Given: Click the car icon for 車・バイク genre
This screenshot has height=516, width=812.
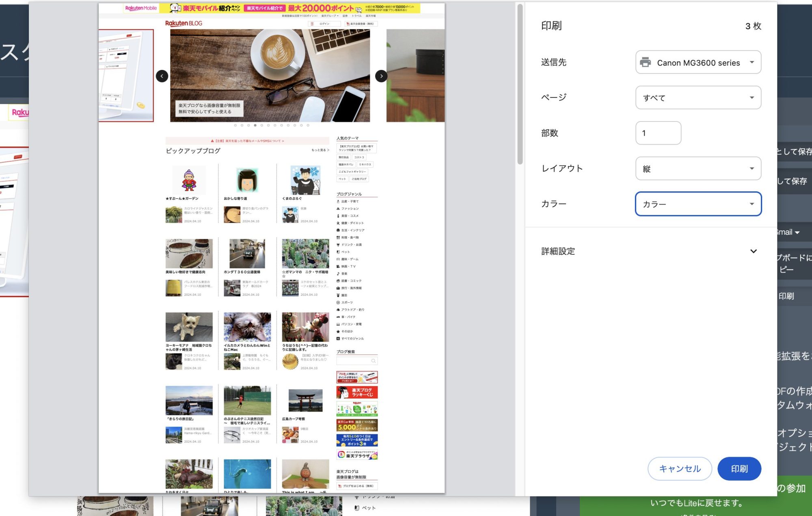Looking at the screenshot, I should coord(338,317).
